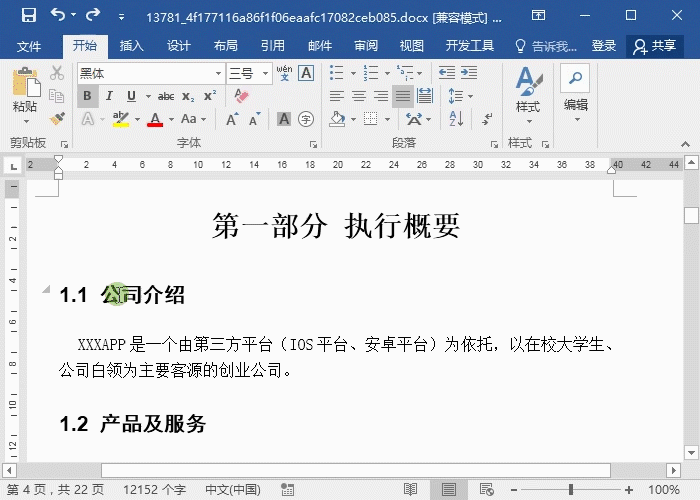
Task: Increase paragraph indent
Action: [x=469, y=72]
